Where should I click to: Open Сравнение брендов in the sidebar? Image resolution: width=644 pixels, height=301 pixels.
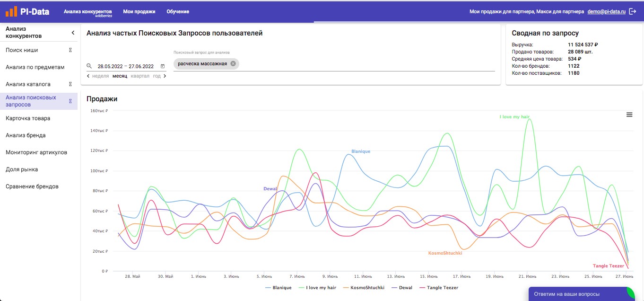tap(39, 186)
